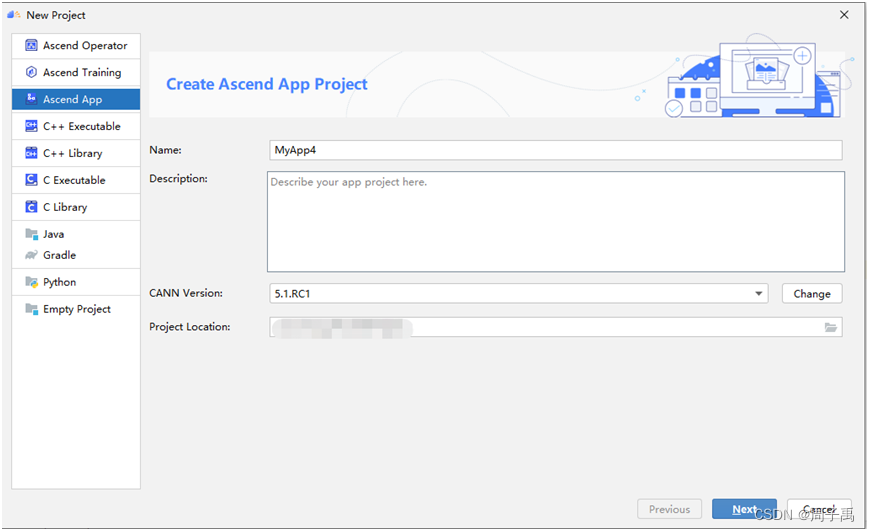
Task: Close the New Project dialog
Action: coord(844,15)
